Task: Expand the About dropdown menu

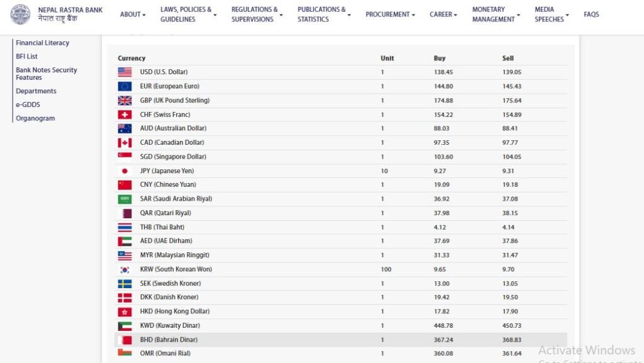Action: (133, 14)
